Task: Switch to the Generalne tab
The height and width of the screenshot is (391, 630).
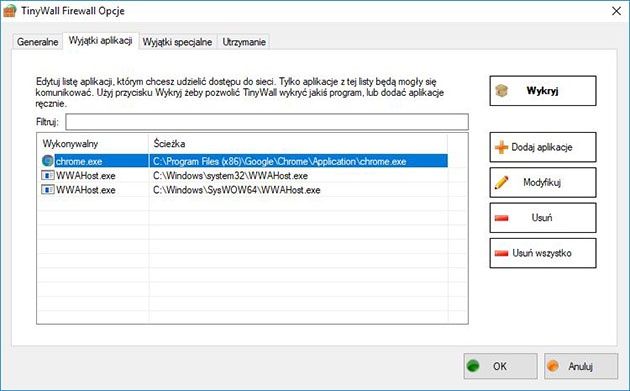Action: [x=37, y=42]
